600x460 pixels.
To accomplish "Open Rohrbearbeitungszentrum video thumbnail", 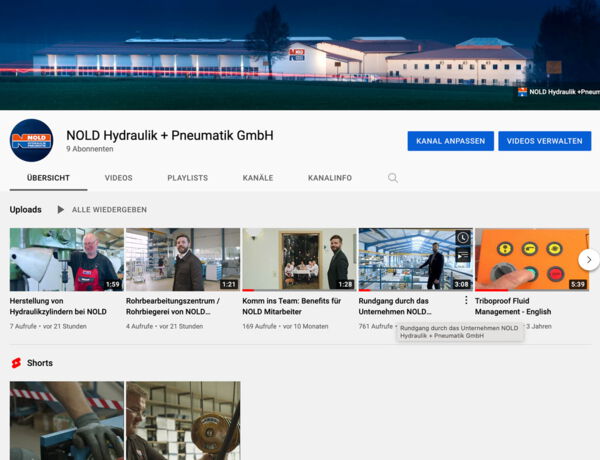I will [x=183, y=259].
